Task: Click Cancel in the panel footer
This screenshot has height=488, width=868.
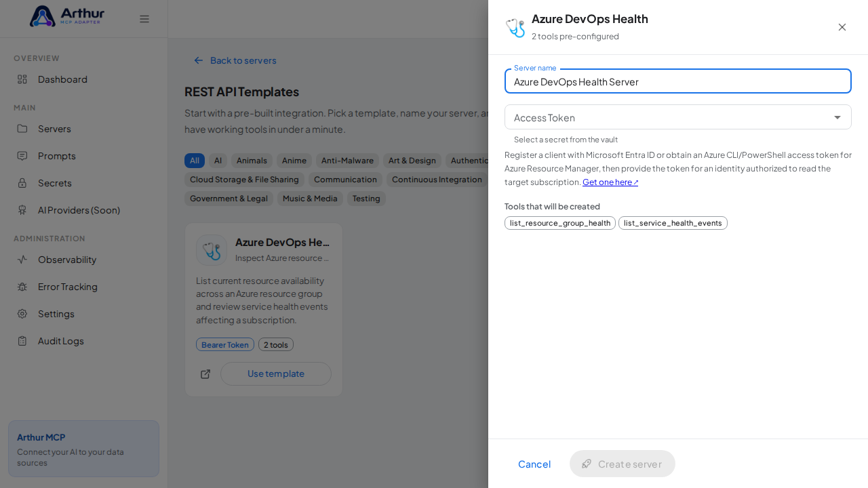Action: 534,464
